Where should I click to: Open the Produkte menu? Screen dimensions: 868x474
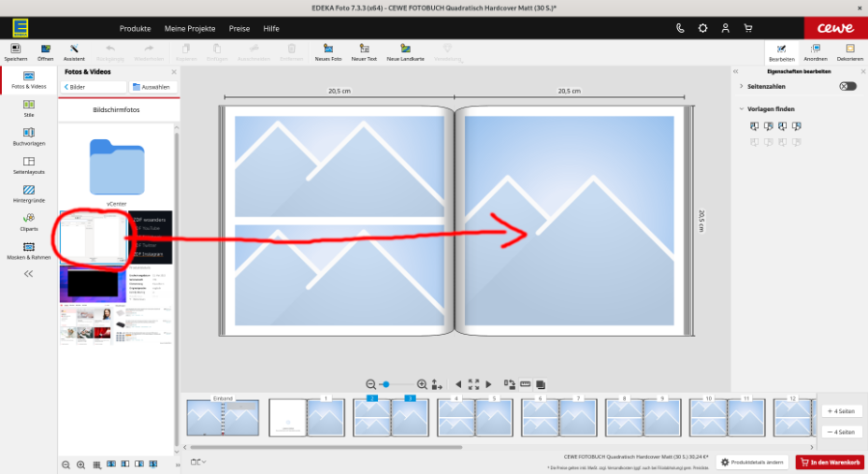135,28
